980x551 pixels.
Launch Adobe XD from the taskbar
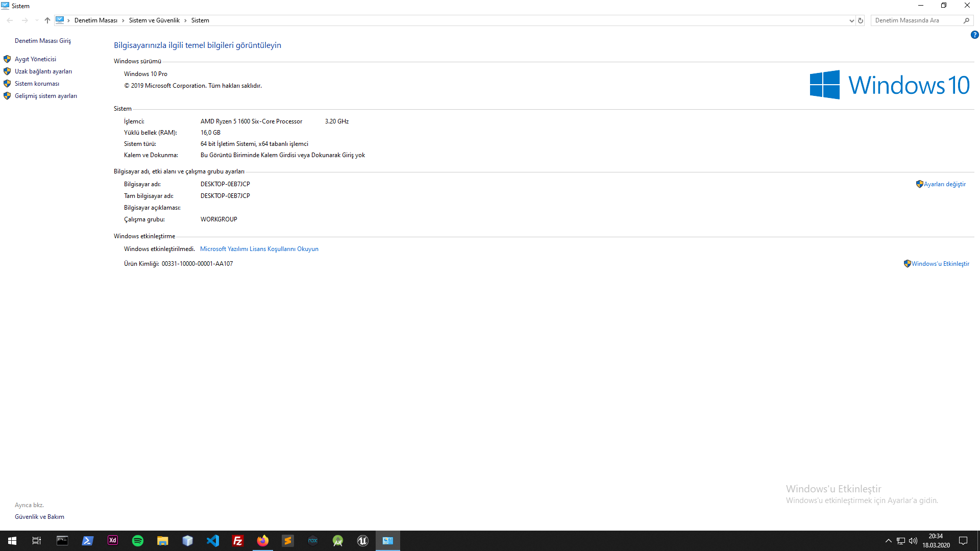click(112, 541)
